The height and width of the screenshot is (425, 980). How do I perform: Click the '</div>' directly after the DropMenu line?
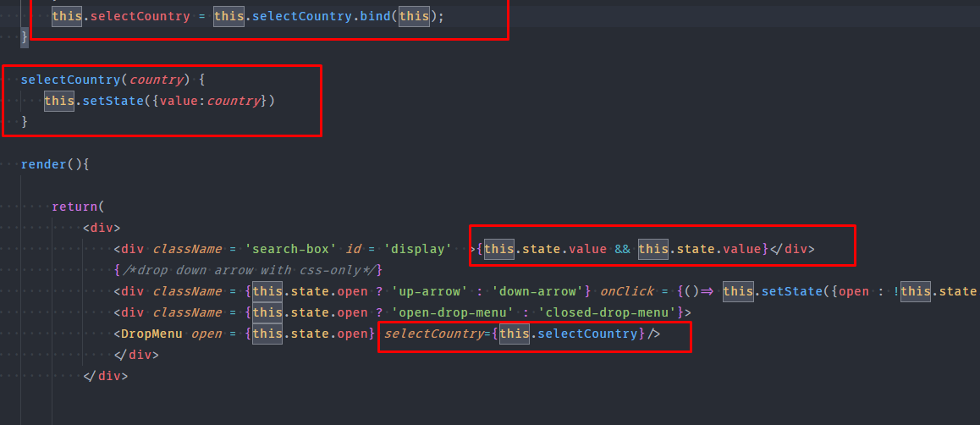(x=136, y=355)
